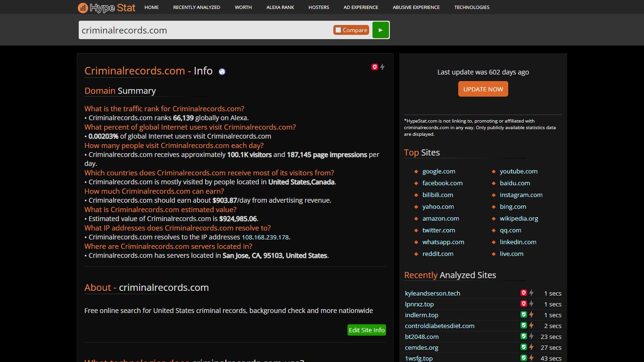Open 1wsfg.top recently analyzed site
The height and width of the screenshot is (362, 644).
click(419, 358)
